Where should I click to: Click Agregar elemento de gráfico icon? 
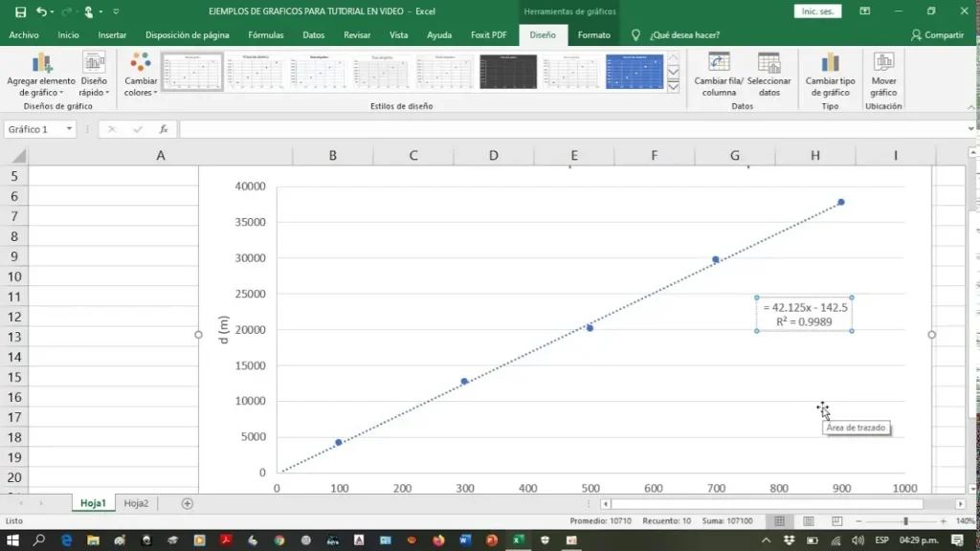(x=41, y=64)
